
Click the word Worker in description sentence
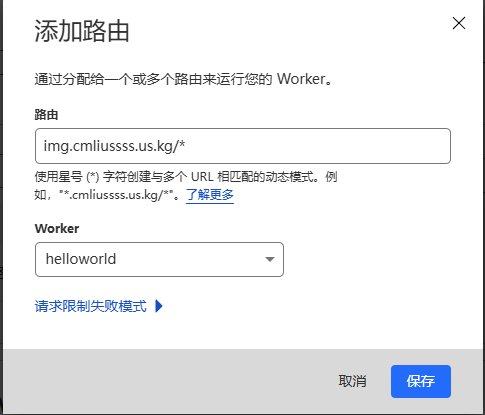coord(301,79)
